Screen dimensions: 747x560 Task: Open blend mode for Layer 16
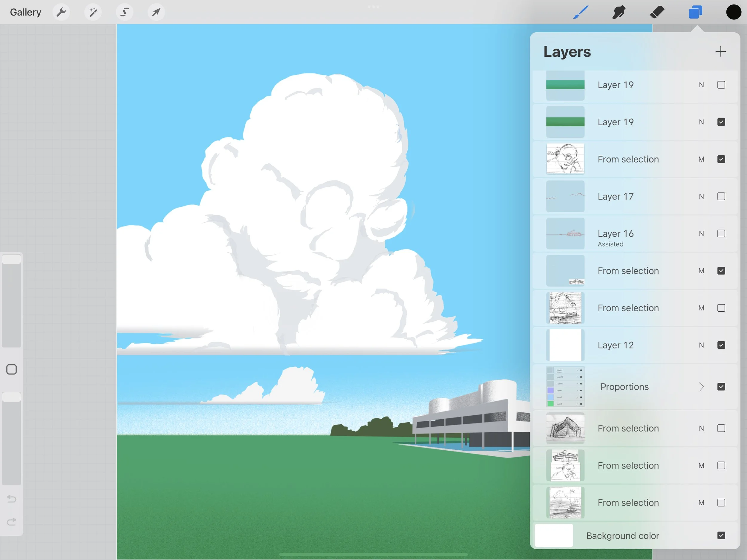(x=701, y=233)
